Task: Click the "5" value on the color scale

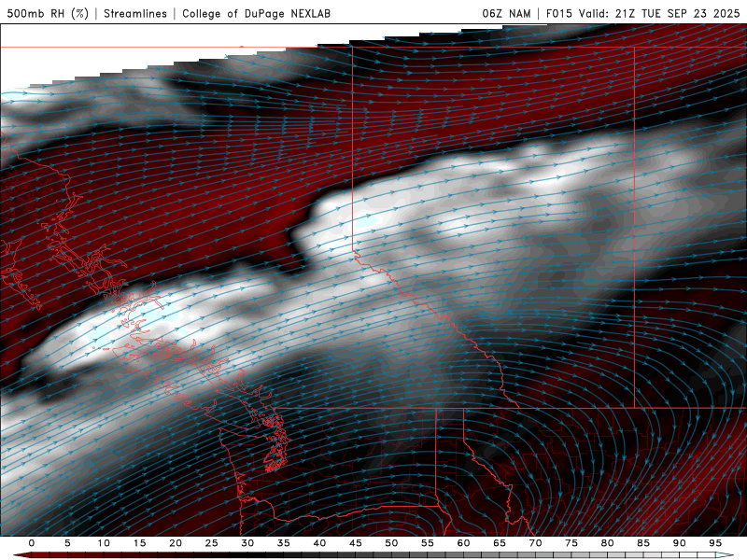Action: coord(67,543)
